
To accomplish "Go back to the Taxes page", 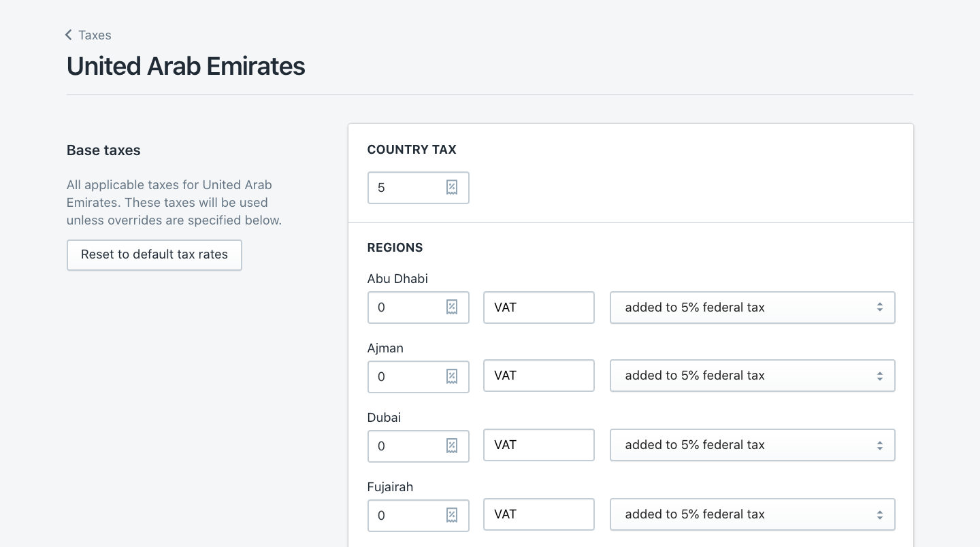I will click(94, 35).
